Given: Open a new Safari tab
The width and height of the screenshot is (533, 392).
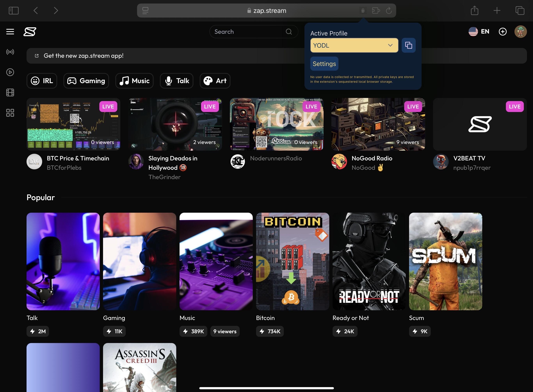Looking at the screenshot, I should tap(497, 11).
